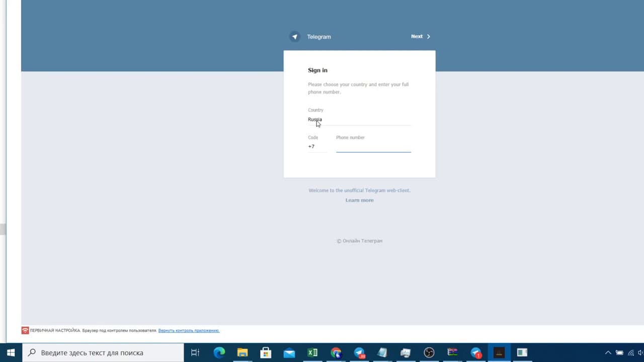Click the battery icon in the system tray
Image resolution: width=644 pixels, height=362 pixels.
[619, 352]
